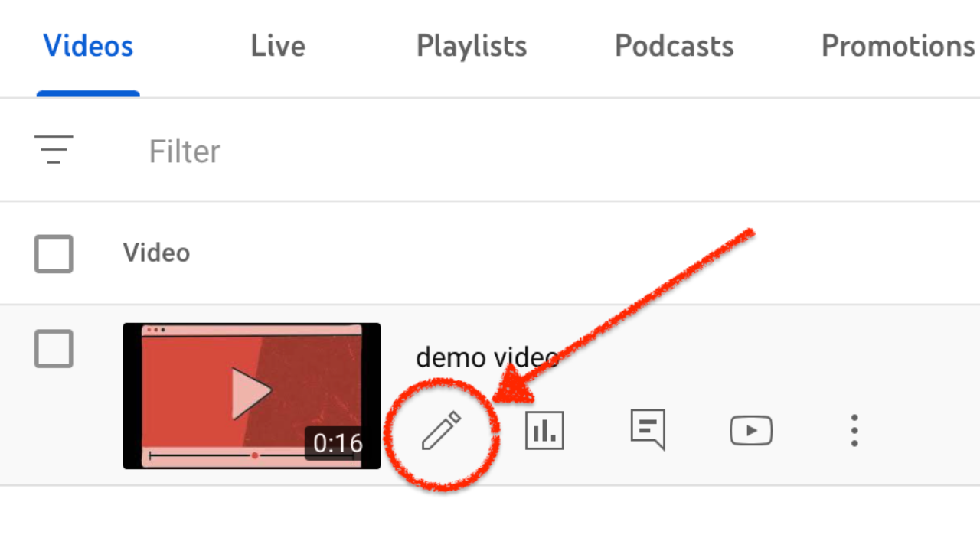Click the Video column header
The width and height of the screenshot is (980, 551).
[x=156, y=253]
